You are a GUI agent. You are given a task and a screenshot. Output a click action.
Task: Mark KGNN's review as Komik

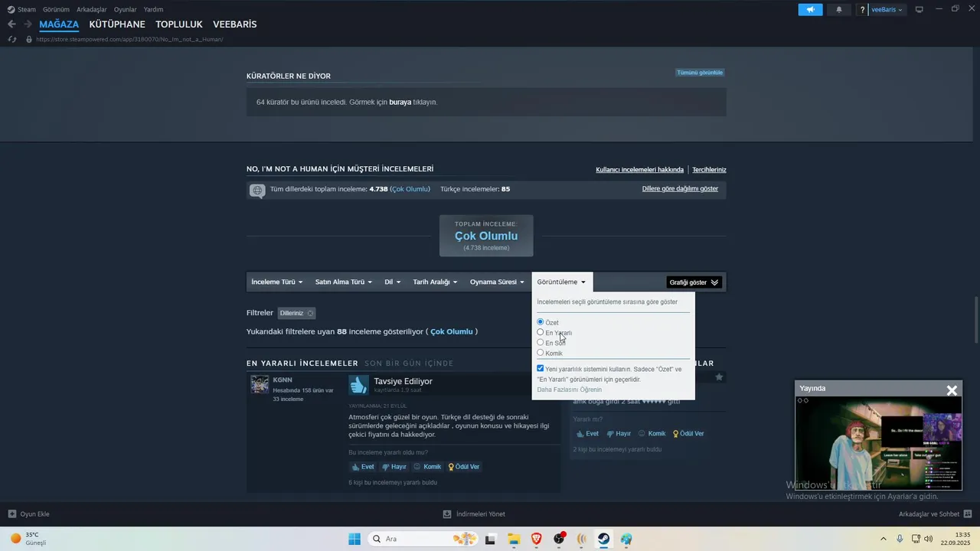[427, 467]
